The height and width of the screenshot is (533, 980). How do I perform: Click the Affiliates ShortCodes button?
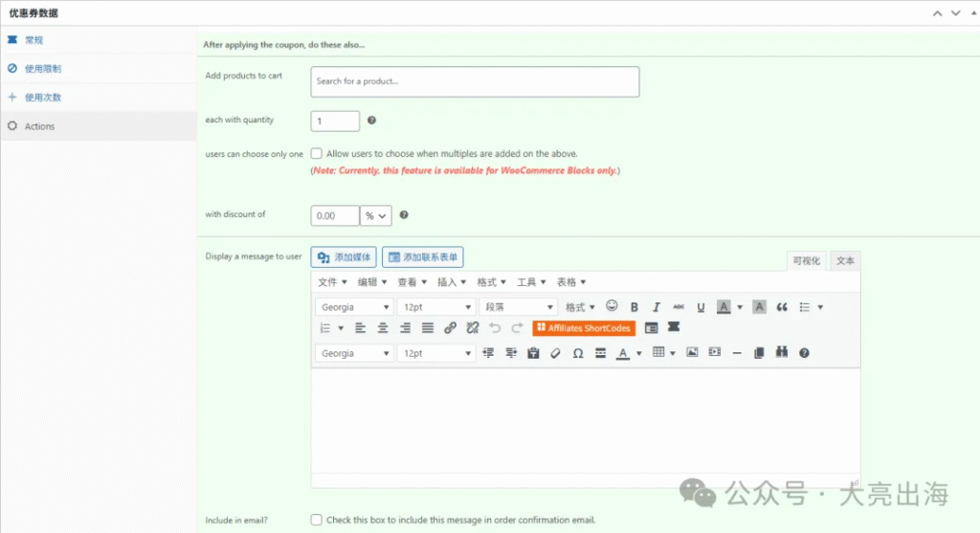[584, 328]
